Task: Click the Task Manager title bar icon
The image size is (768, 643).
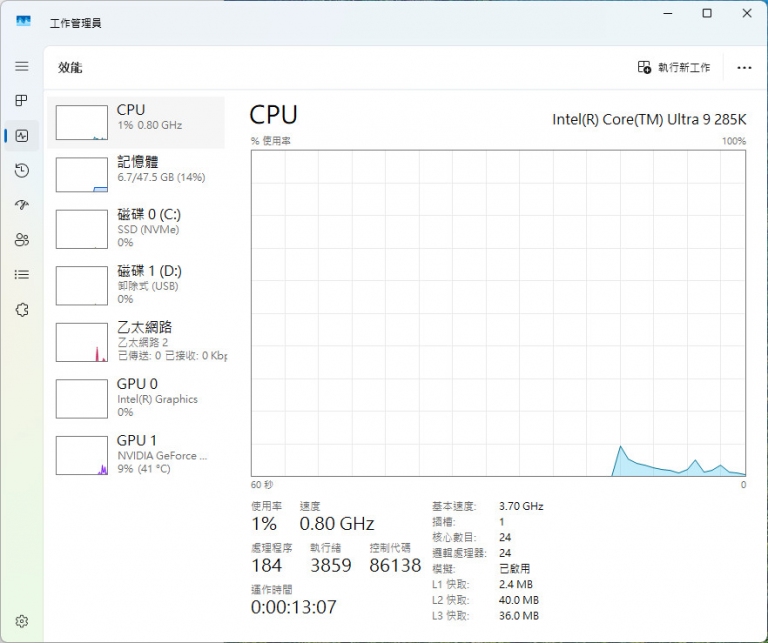Action: click(x=23, y=22)
